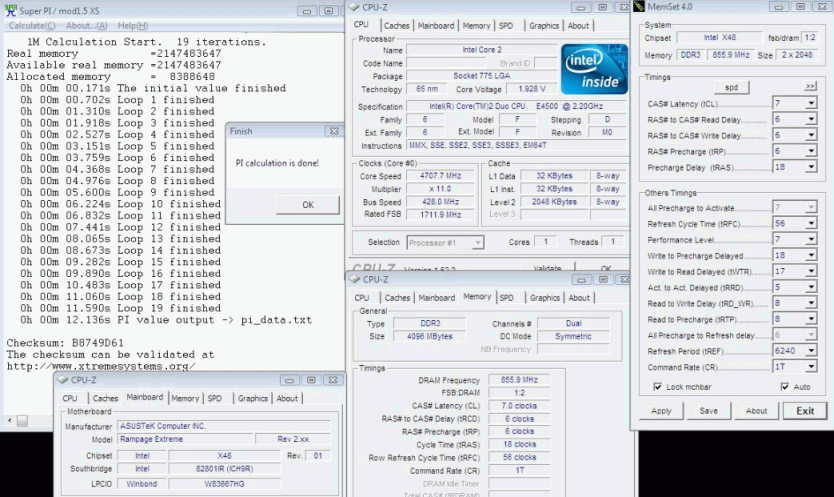Open the Read to Write Delay dropdown
The image size is (834, 497).
(x=811, y=303)
